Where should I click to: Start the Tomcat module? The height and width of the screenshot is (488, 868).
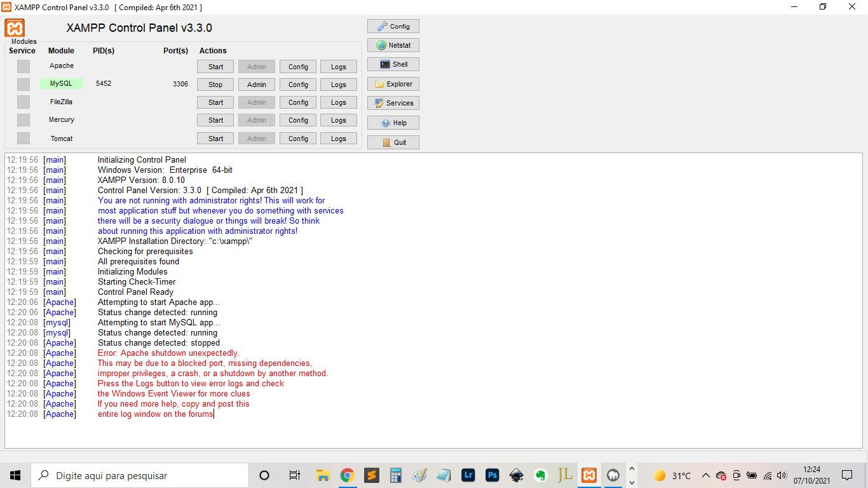tap(215, 139)
